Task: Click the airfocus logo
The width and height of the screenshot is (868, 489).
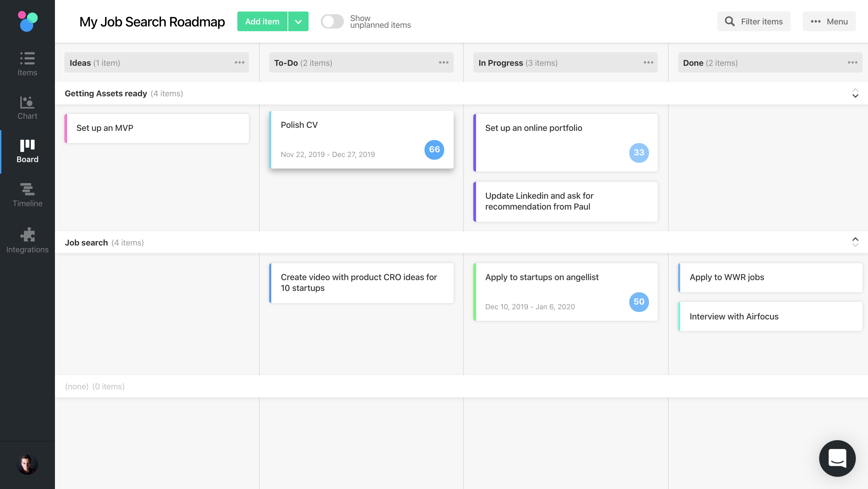Action: (x=27, y=21)
